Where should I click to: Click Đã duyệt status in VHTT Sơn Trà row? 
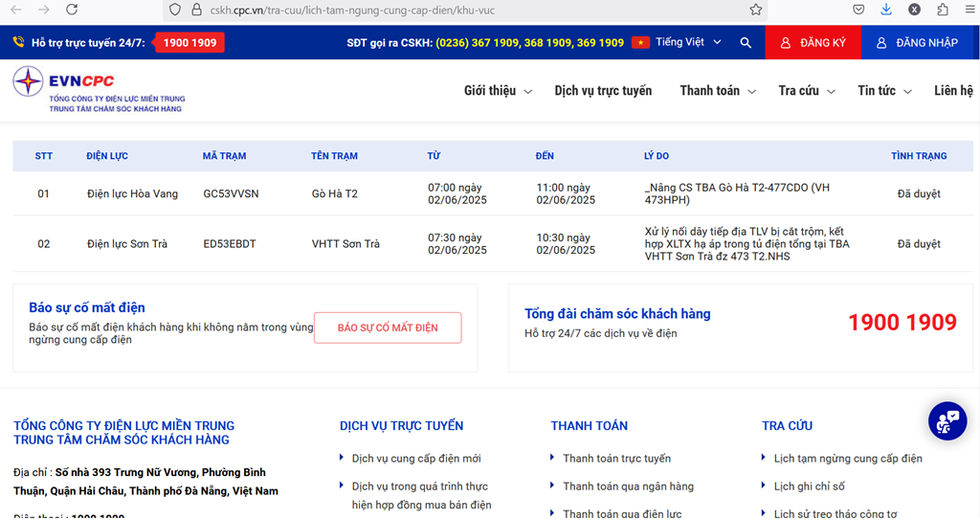point(919,244)
